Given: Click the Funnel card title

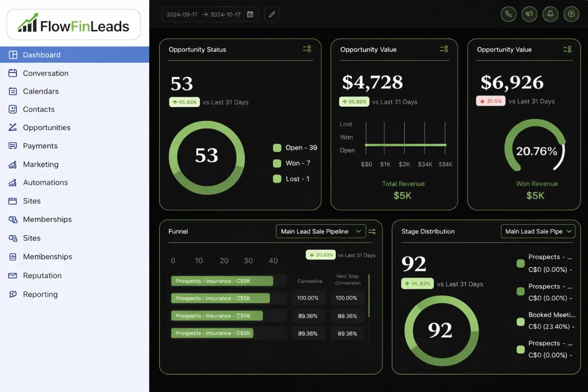Looking at the screenshot, I should click(178, 231).
